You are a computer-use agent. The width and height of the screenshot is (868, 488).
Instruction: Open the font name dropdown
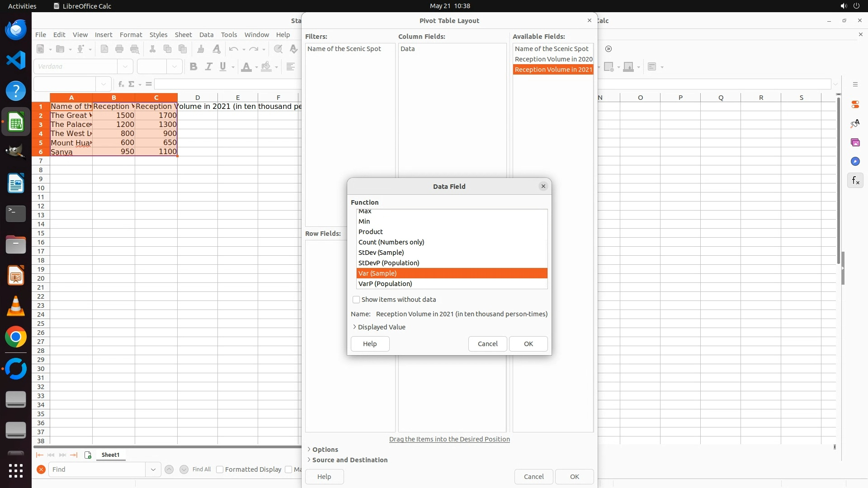point(125,67)
